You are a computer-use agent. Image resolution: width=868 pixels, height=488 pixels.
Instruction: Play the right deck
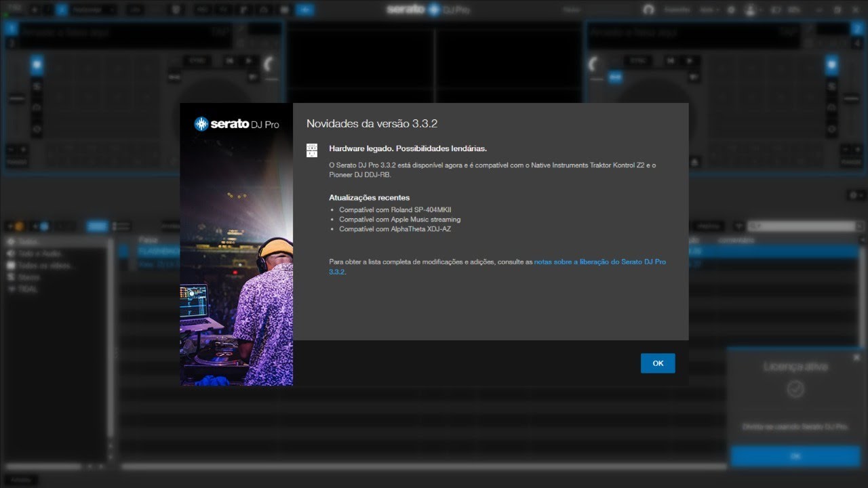689,61
